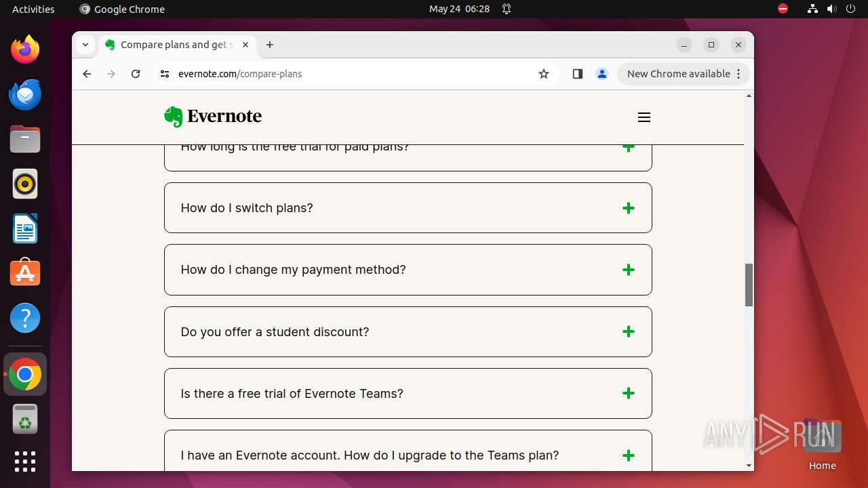Select the 'Compare plans and get s…' tab
The width and height of the screenshot is (868, 488).
[178, 45]
